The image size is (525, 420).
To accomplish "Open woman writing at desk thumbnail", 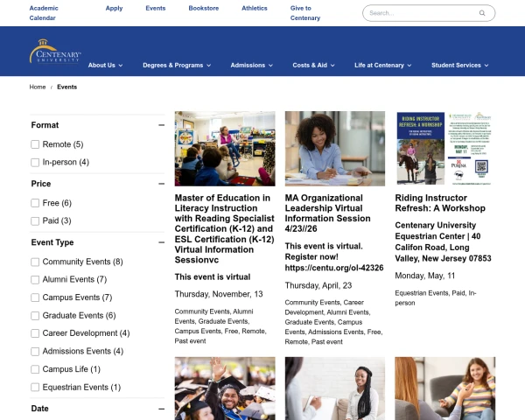I will (x=335, y=149).
